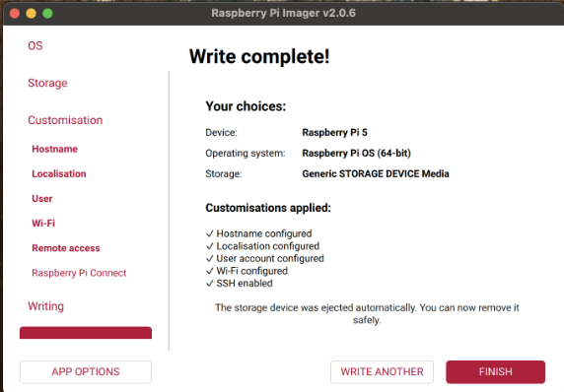Click 'Localisation configured' line
The width and height of the screenshot is (564, 392).
point(263,246)
